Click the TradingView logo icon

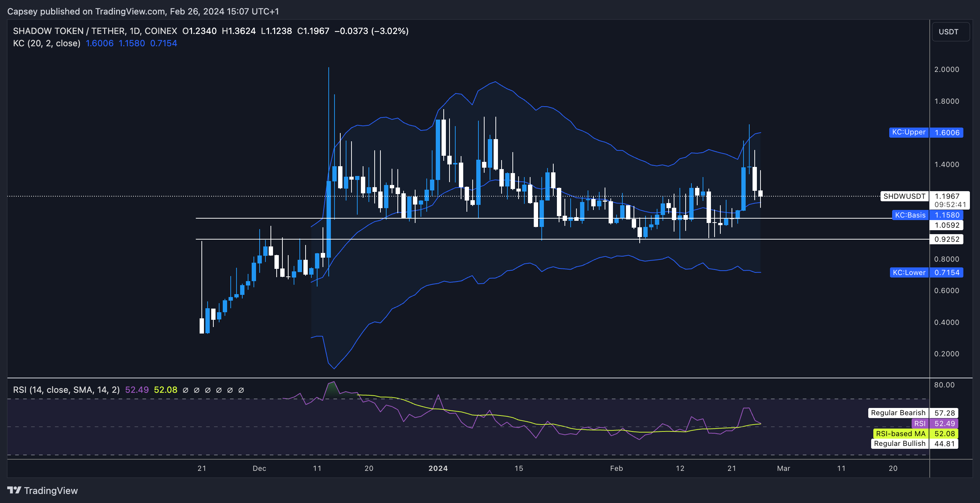click(x=14, y=490)
